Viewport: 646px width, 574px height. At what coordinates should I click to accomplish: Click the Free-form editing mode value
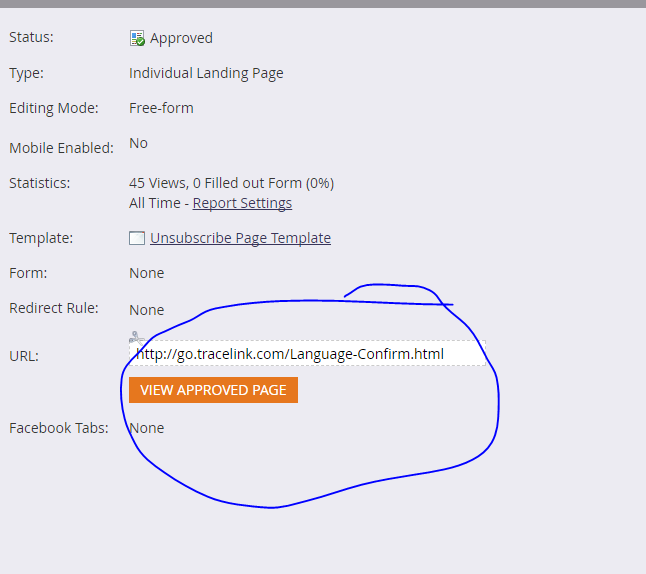pos(161,108)
